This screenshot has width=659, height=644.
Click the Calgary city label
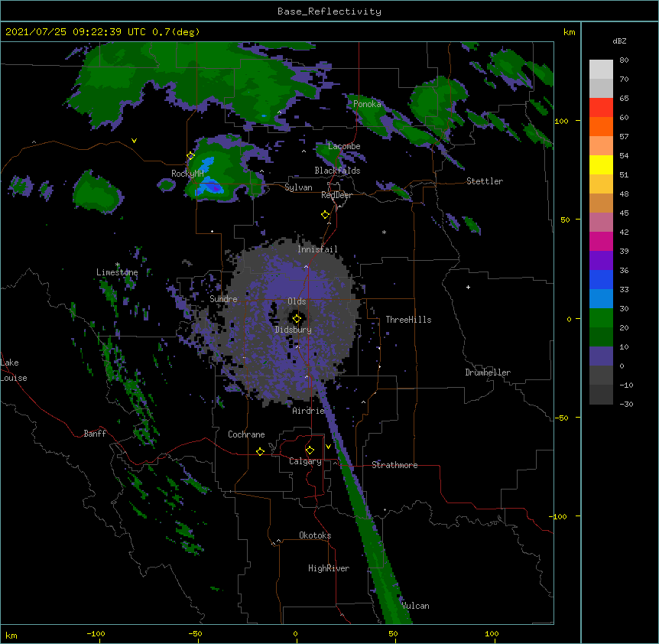[305, 461]
